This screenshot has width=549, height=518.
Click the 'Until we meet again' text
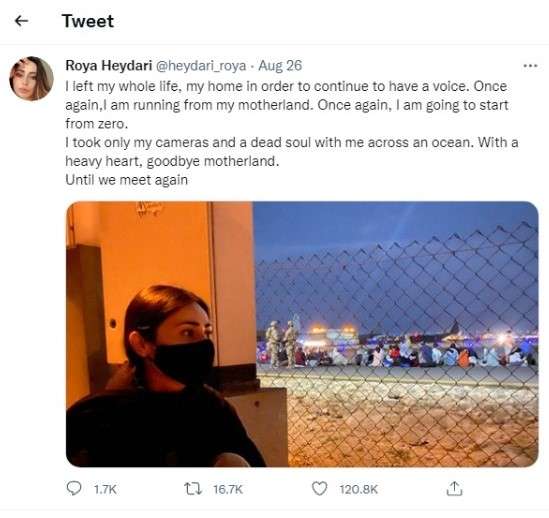(127, 180)
